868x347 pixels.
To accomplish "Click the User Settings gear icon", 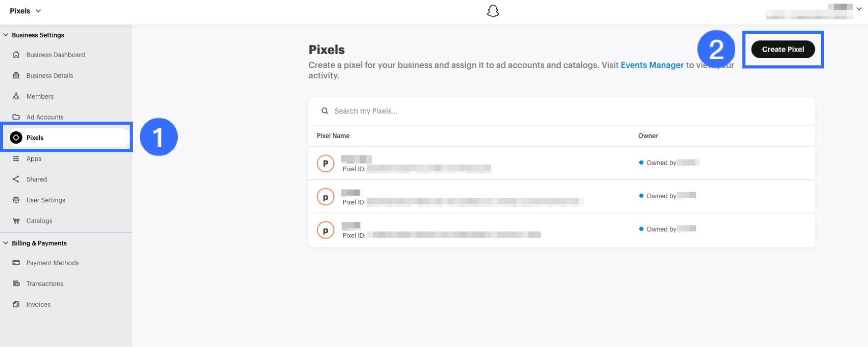I will pyautogui.click(x=16, y=200).
